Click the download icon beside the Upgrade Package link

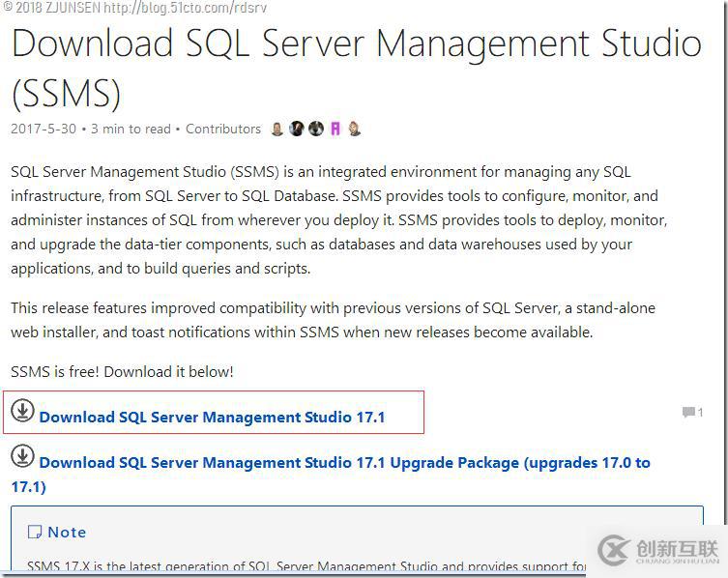click(22, 456)
